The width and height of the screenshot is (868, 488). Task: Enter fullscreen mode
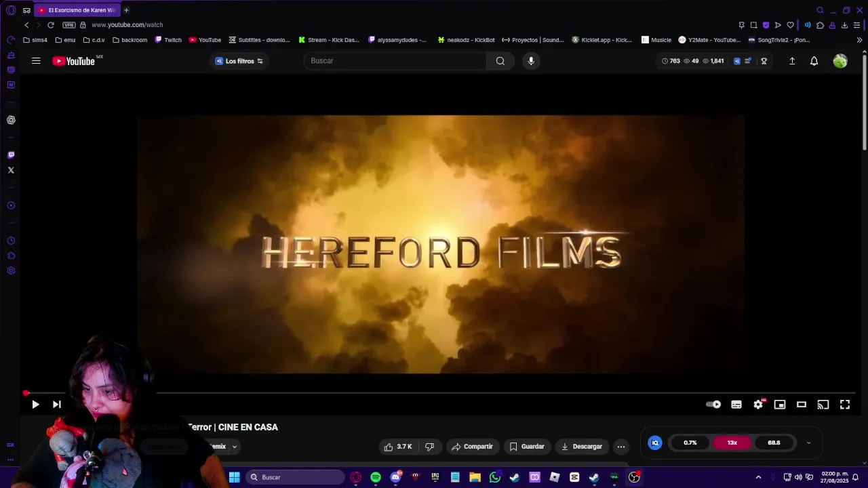845,405
